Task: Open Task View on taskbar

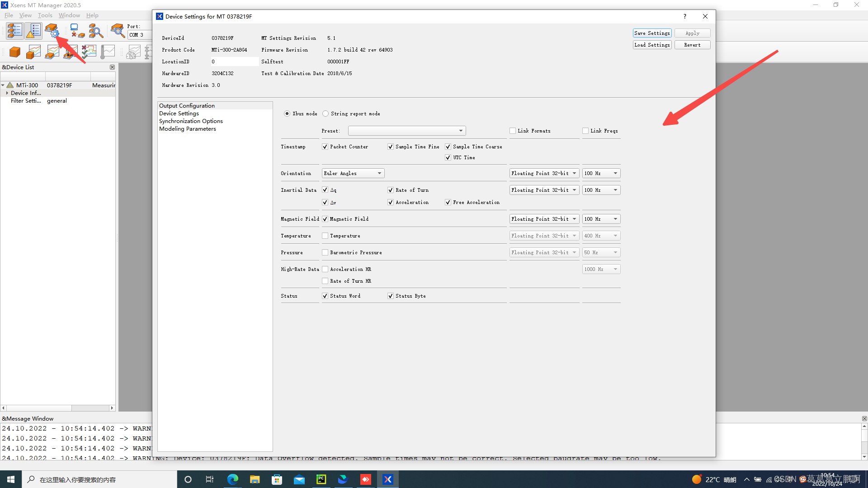Action: coord(210,479)
